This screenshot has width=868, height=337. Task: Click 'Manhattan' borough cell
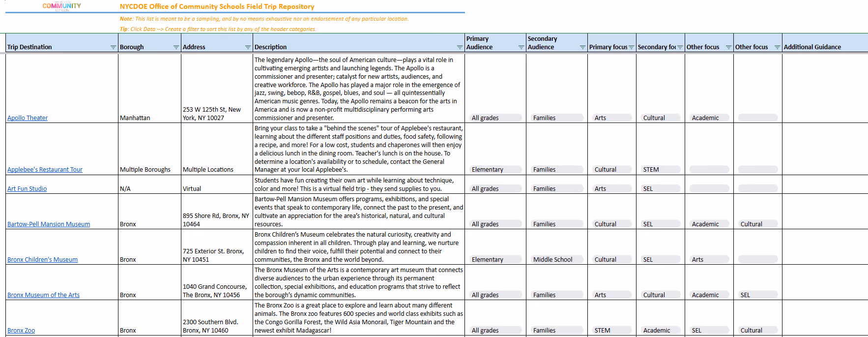click(x=149, y=89)
